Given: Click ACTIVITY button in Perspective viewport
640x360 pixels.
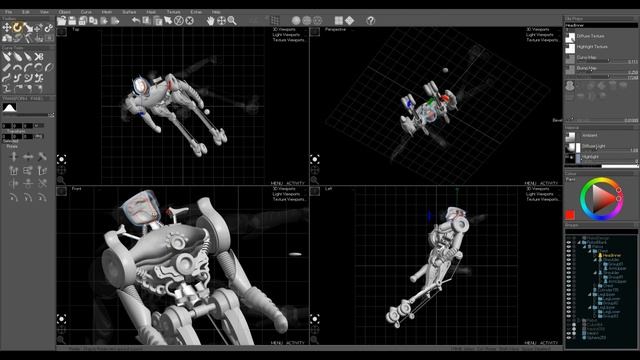Looking at the screenshot, I should (x=548, y=183).
